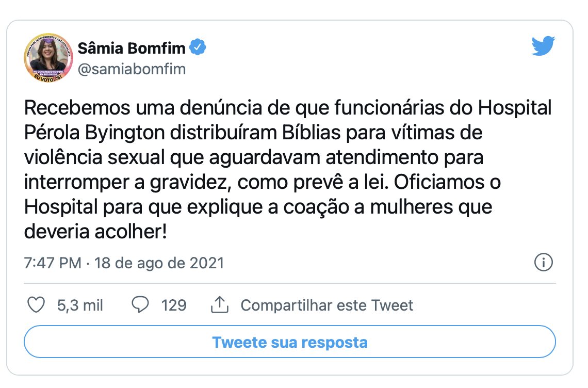This screenshot has height=388, width=588.
Task: Click the final line deveria acolher!
Action: (x=95, y=232)
